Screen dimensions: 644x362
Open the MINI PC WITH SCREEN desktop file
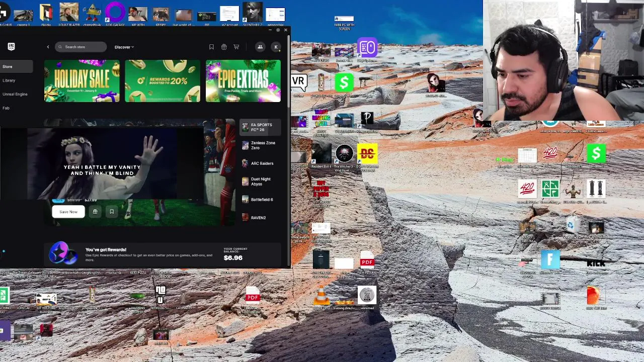click(x=344, y=23)
